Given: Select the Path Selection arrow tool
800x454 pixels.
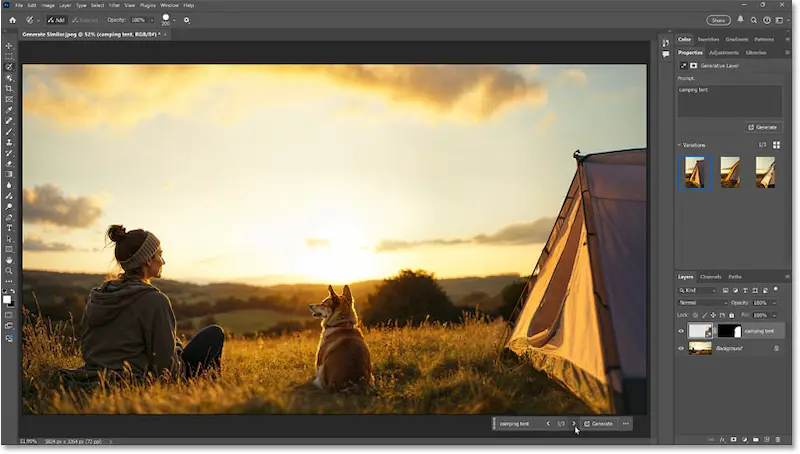Looking at the screenshot, I should tap(9, 239).
